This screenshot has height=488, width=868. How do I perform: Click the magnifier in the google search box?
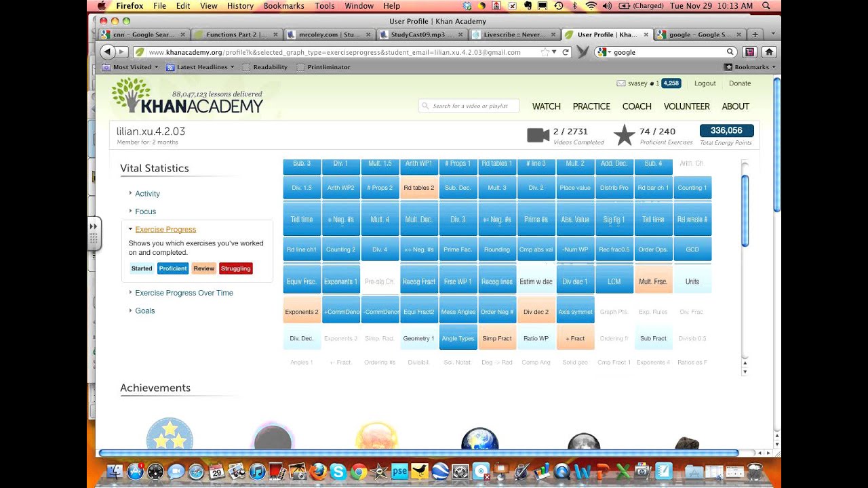tap(730, 52)
